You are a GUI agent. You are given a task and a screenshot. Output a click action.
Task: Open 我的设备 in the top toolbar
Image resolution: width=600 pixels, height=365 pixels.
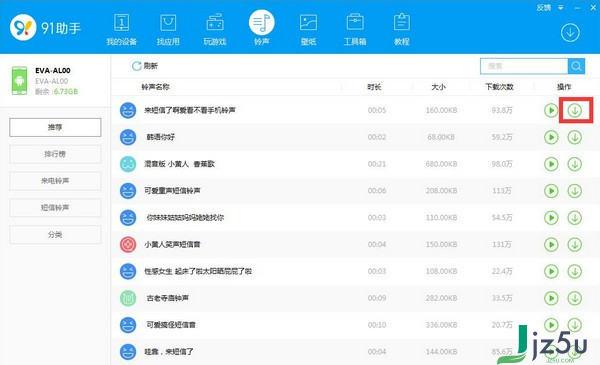[122, 30]
